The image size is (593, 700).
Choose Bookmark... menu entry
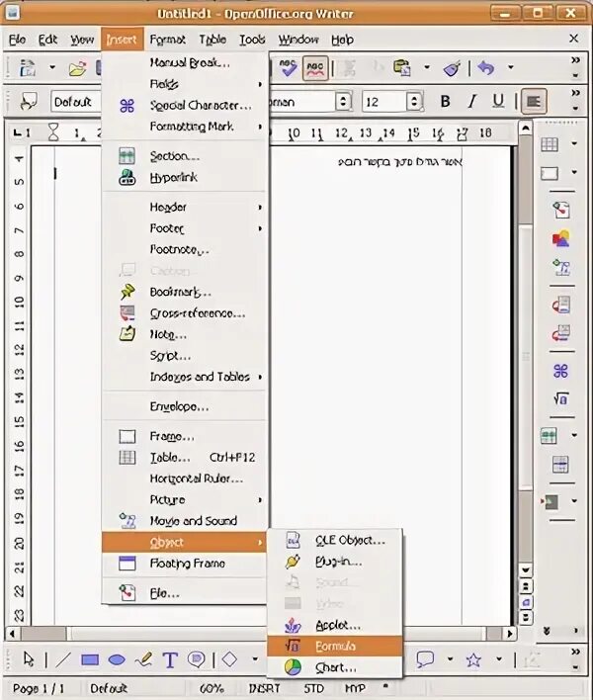click(185, 292)
